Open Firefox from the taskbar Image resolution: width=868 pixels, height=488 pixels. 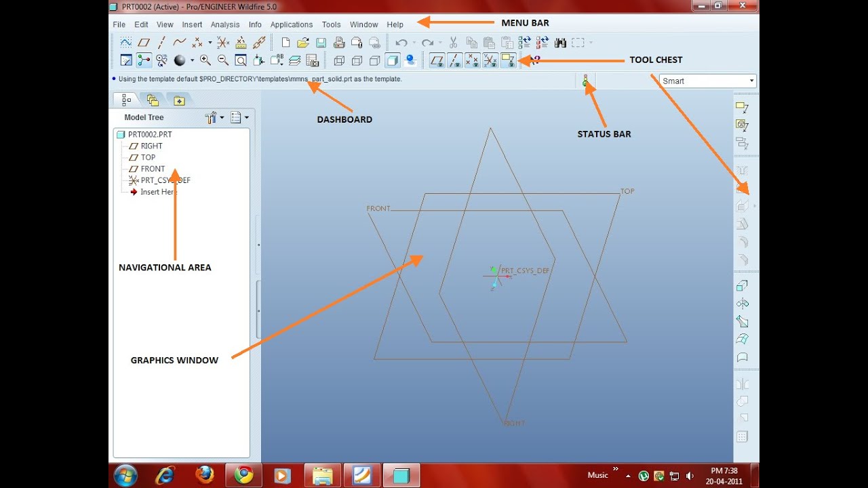point(205,475)
